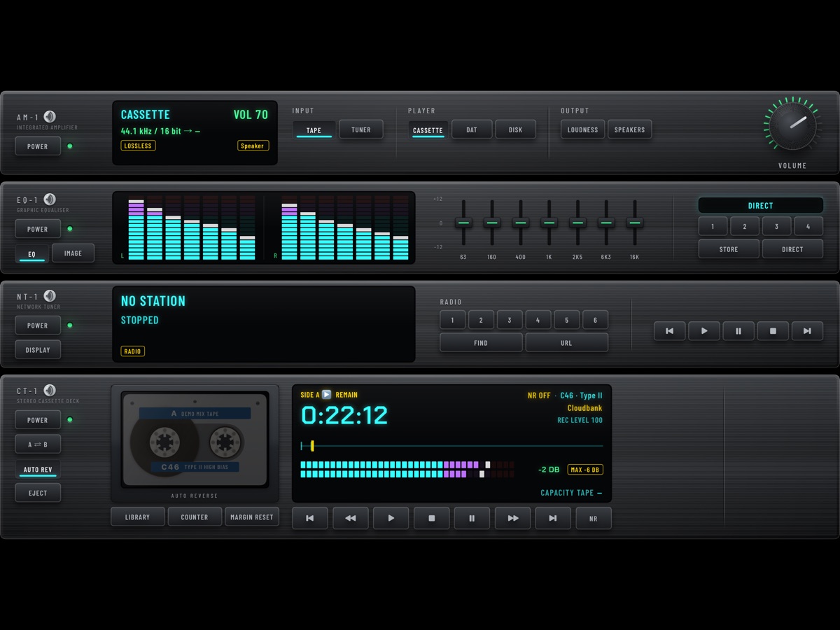Toggle the NR noise reduction button
The width and height of the screenshot is (840, 630).
point(594,518)
